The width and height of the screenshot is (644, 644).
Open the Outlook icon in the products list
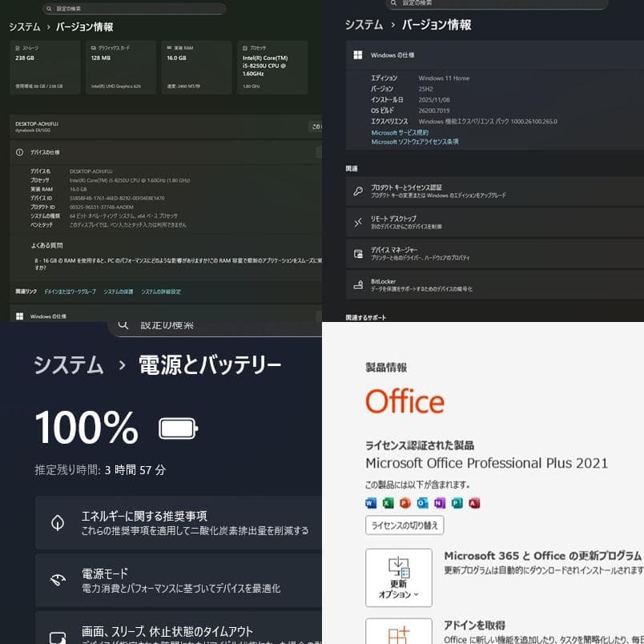click(x=422, y=502)
